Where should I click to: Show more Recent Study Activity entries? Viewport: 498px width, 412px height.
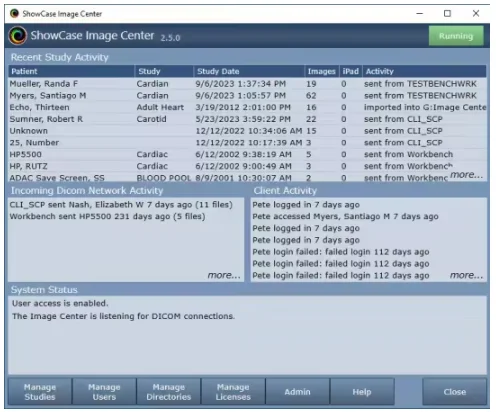[x=466, y=175]
